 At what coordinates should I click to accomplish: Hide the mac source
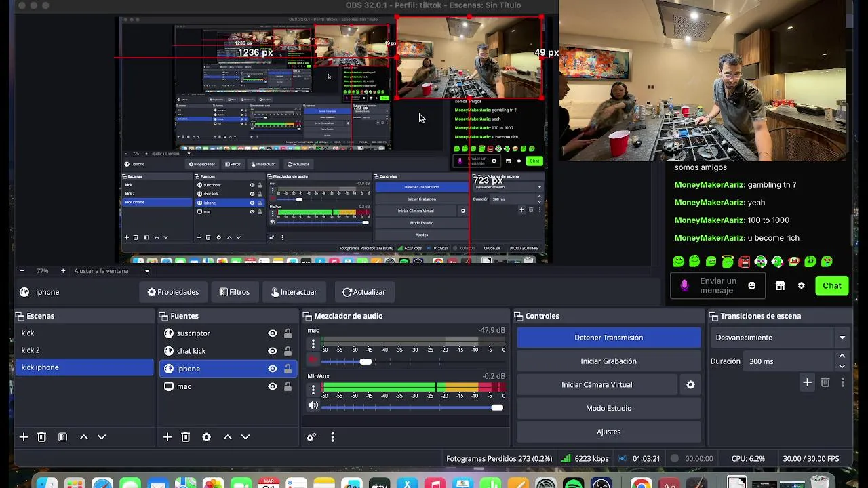pos(273,386)
